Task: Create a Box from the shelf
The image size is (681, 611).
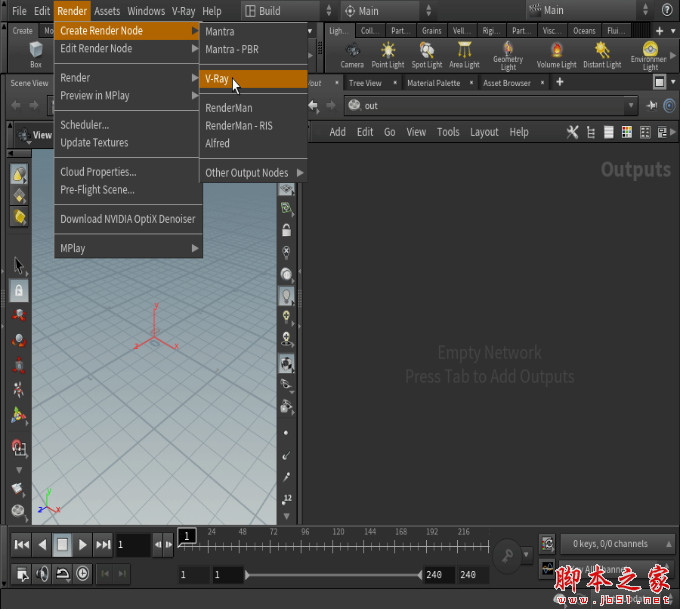Action: 36,55
